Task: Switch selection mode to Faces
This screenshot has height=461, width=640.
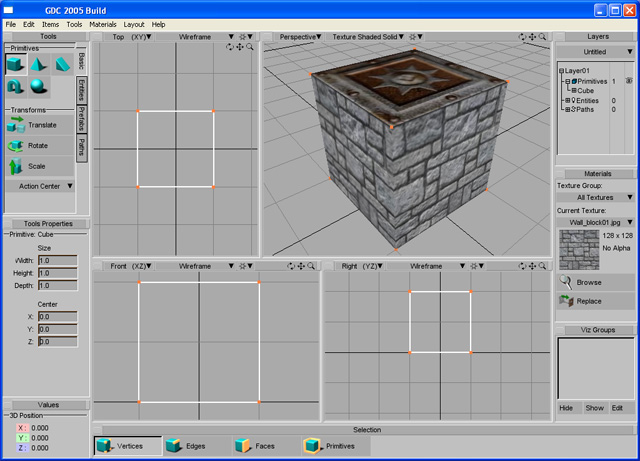Action: coord(267,446)
